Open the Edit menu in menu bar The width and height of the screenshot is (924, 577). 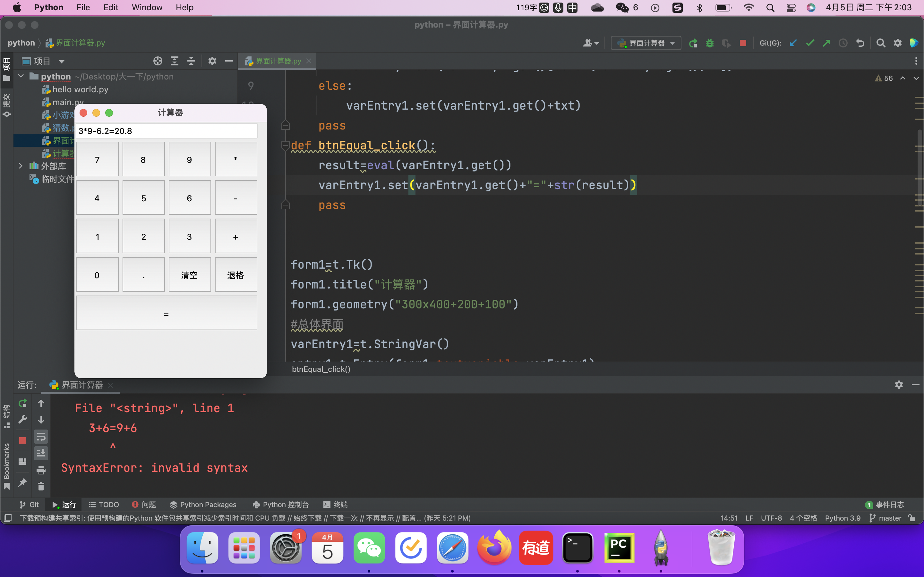point(111,7)
